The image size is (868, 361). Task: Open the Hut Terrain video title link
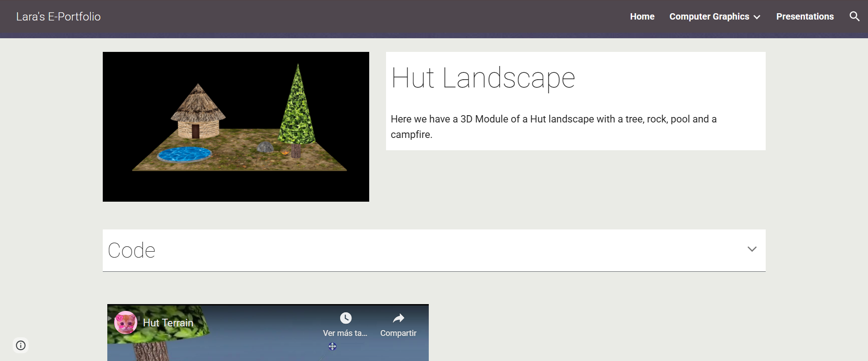(x=168, y=323)
